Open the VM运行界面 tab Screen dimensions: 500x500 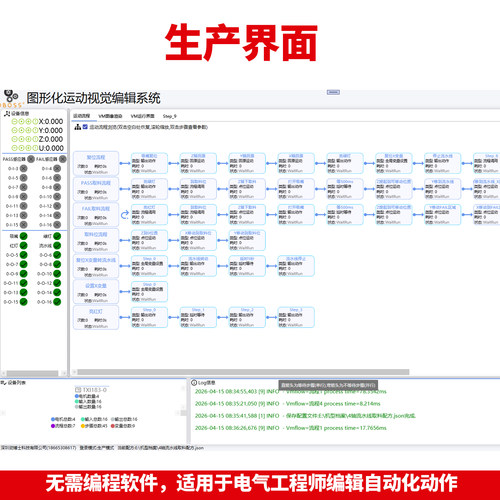142,116
